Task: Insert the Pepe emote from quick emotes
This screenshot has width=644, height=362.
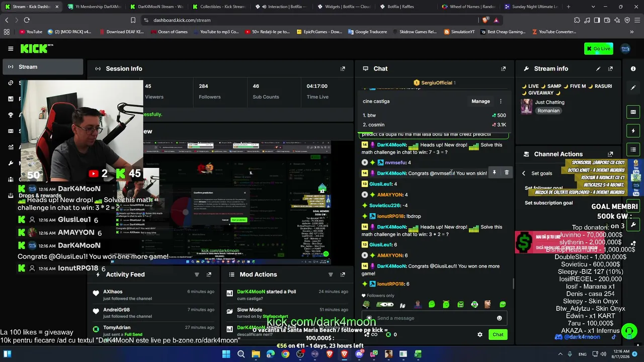Action: 366,304
